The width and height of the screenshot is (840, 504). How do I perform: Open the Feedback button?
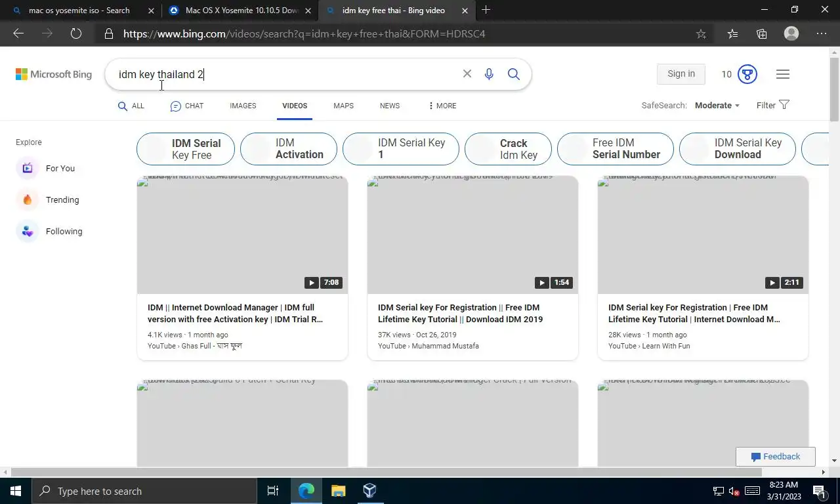776,457
